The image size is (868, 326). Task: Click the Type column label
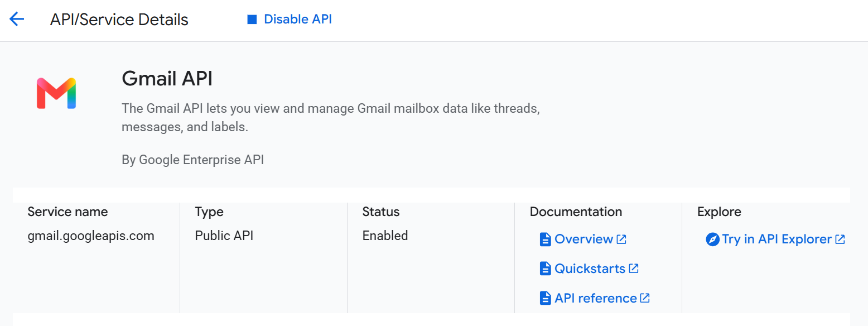209,212
